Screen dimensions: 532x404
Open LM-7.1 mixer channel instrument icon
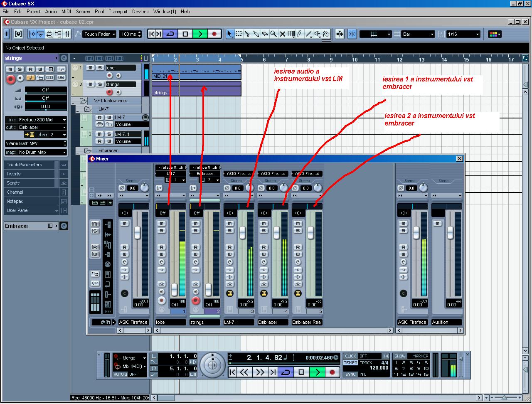point(230,293)
